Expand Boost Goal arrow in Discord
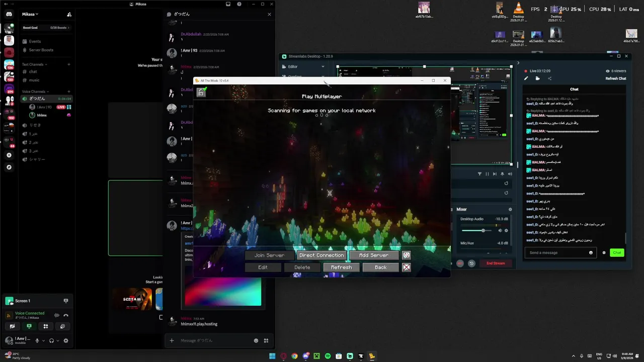644x362 pixels. tap(68, 28)
